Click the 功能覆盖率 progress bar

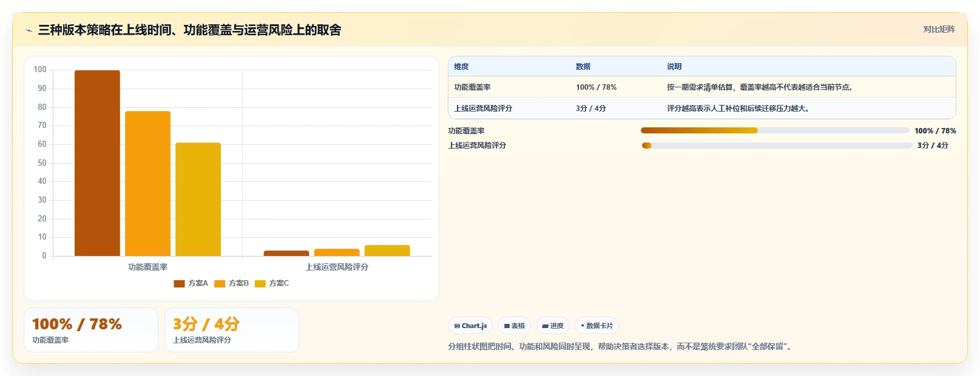pos(775,130)
